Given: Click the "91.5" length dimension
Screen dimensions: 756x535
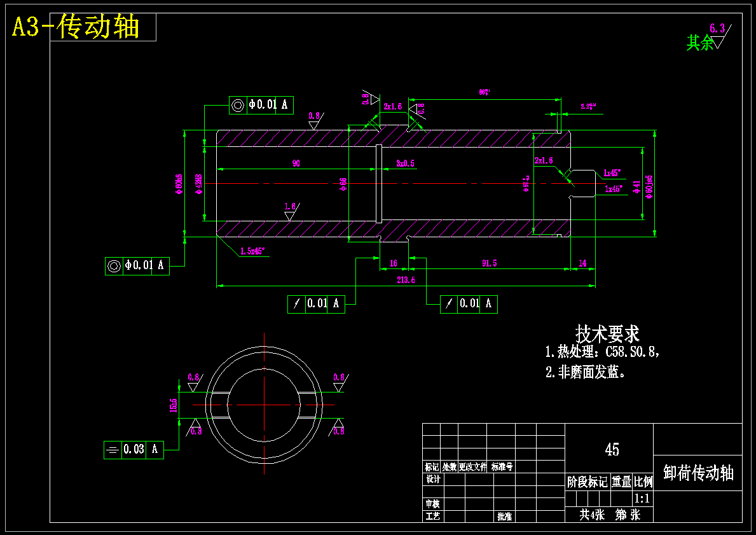Looking at the screenshot, I should pos(489,263).
